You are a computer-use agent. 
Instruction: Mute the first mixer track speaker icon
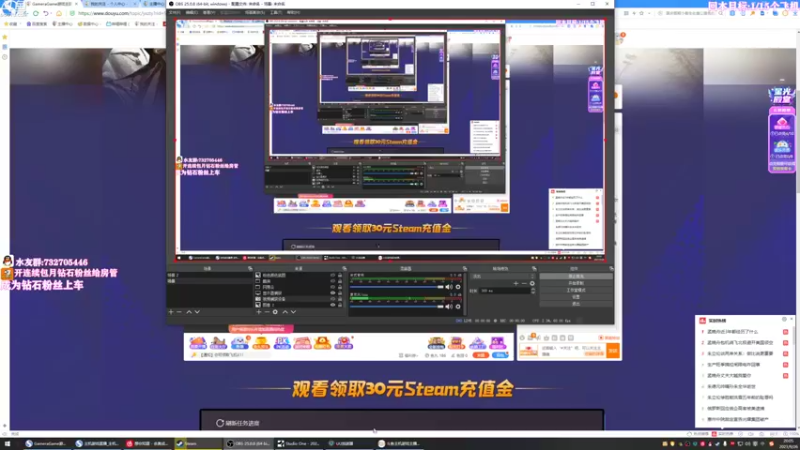coord(449,287)
